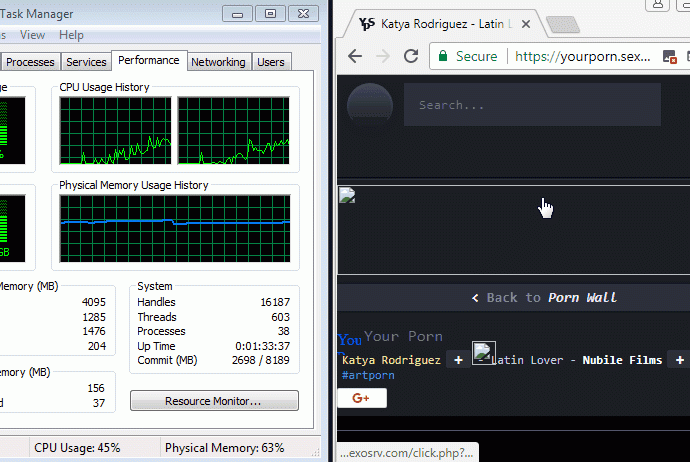Click the broken image icon in the banner
The height and width of the screenshot is (462, 690).
347,195
